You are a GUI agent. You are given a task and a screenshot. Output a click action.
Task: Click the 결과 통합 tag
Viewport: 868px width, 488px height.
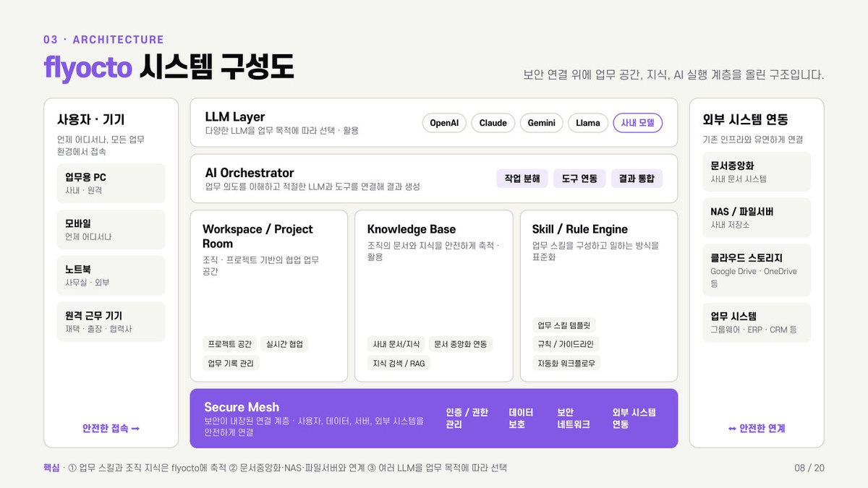(x=637, y=179)
